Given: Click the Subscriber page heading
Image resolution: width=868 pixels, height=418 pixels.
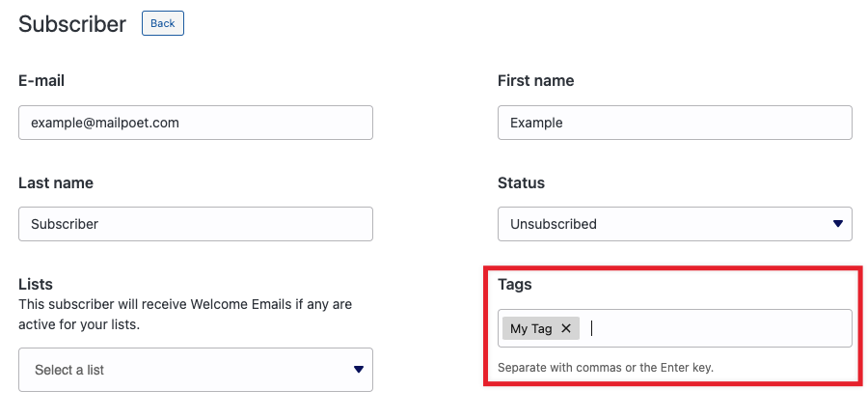Looking at the screenshot, I should click(x=72, y=24).
